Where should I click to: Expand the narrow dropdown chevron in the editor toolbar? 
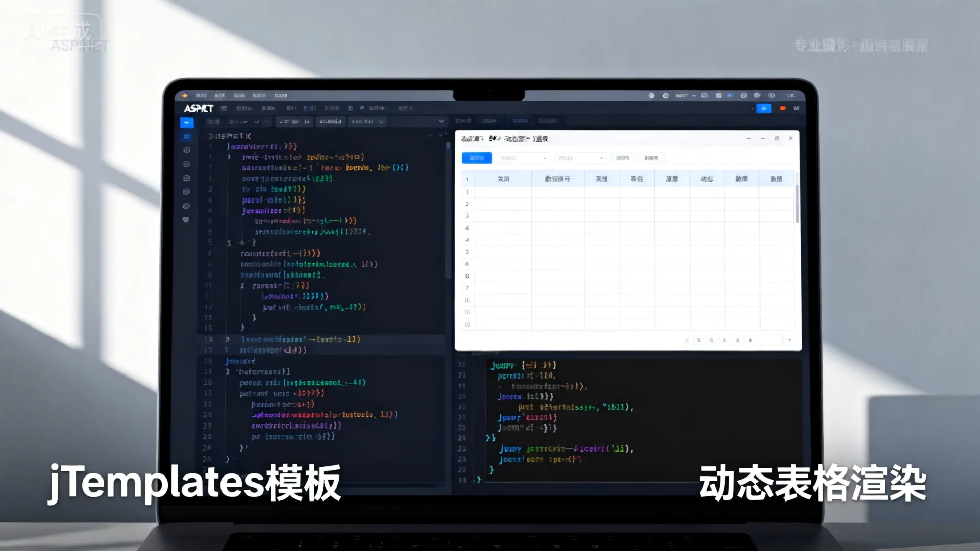pyautogui.click(x=257, y=122)
